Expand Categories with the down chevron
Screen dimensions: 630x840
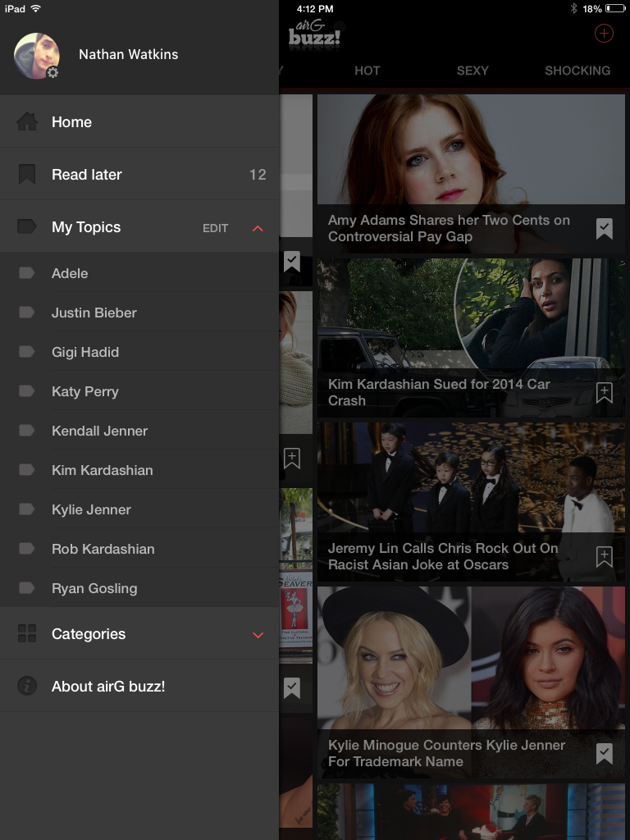[x=258, y=635]
